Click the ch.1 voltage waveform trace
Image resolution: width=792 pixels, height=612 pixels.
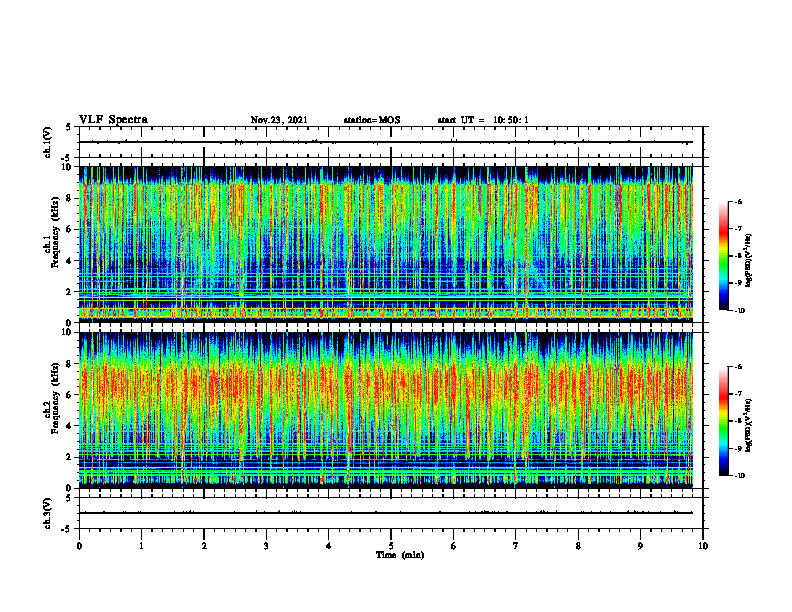(386, 142)
